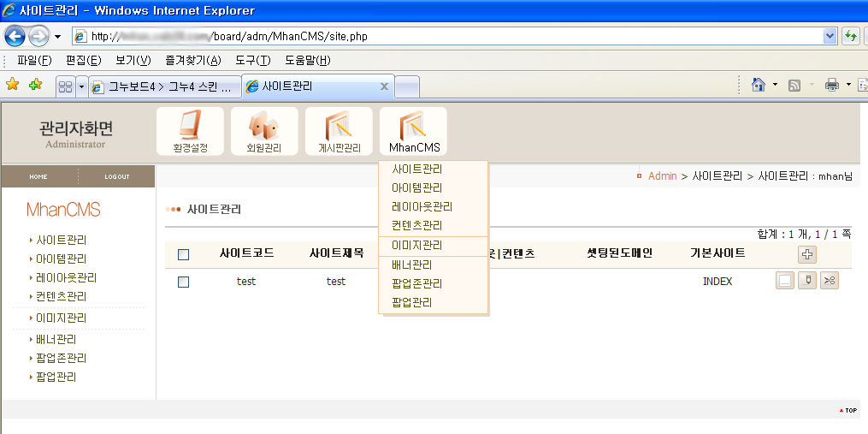Click the scissors delete icon for test row

pyautogui.click(x=829, y=281)
